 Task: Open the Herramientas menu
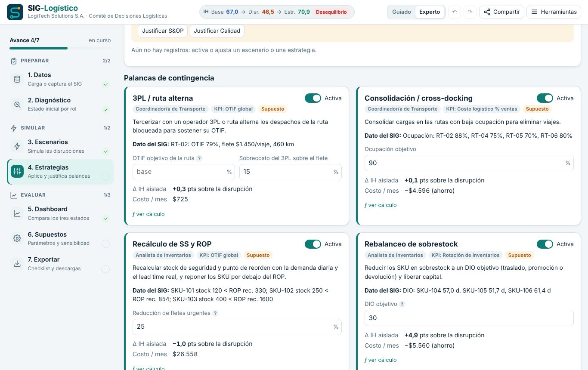554,12
